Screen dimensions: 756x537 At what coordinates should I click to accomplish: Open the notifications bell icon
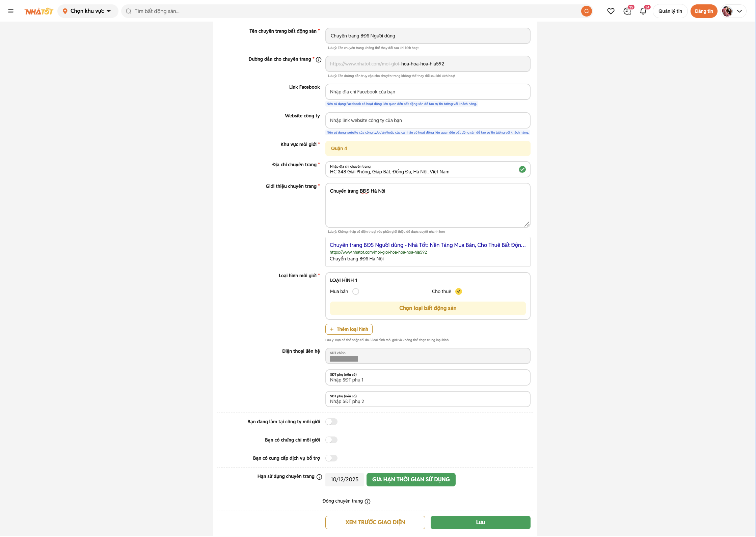point(643,11)
